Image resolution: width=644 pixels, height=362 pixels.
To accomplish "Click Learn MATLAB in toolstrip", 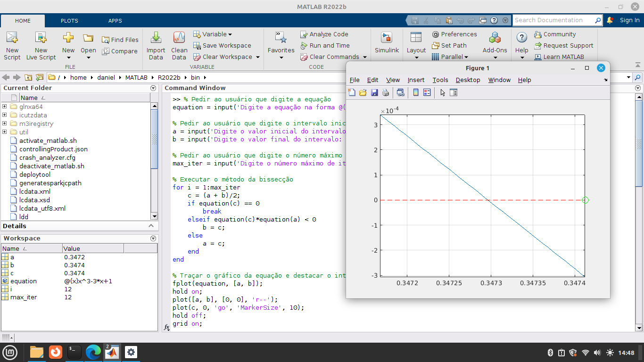I will [x=559, y=57].
